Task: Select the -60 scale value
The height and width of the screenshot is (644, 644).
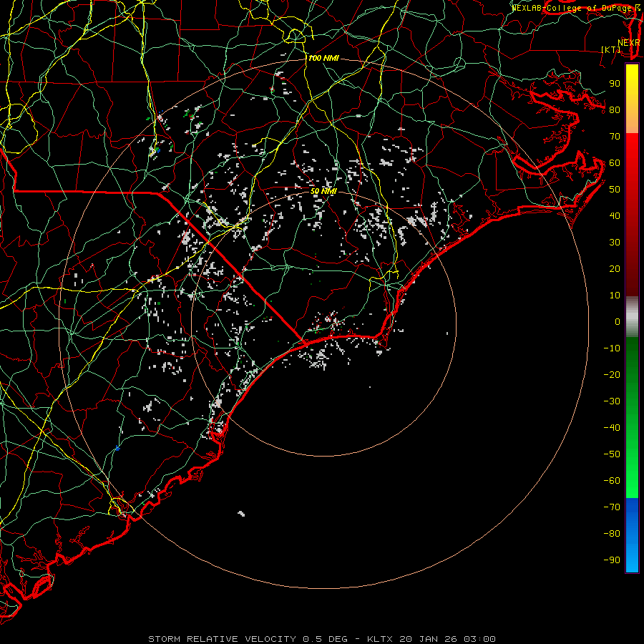Action: tap(612, 481)
